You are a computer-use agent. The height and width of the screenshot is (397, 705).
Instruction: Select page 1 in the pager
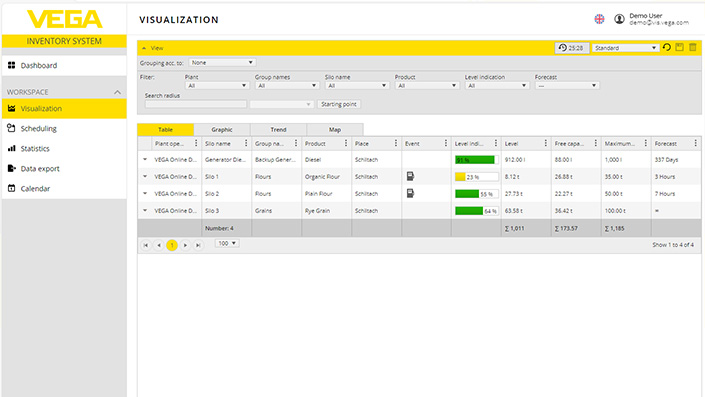(172, 245)
